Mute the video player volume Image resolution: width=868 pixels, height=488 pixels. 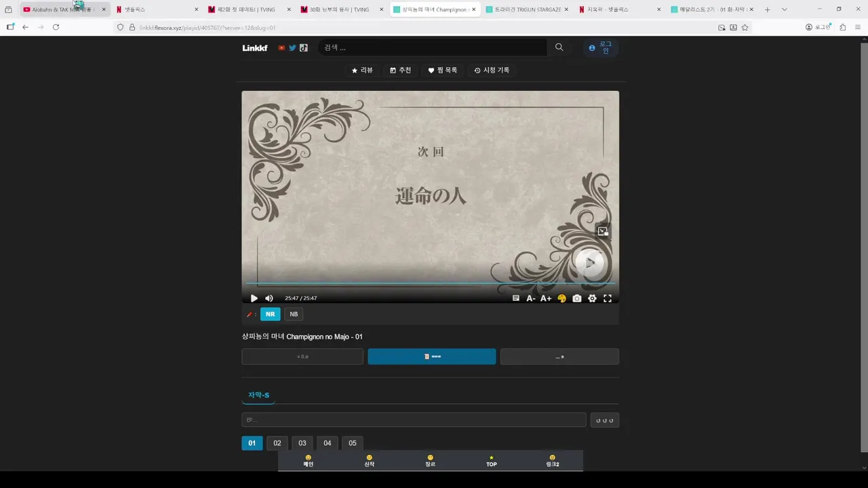point(269,298)
